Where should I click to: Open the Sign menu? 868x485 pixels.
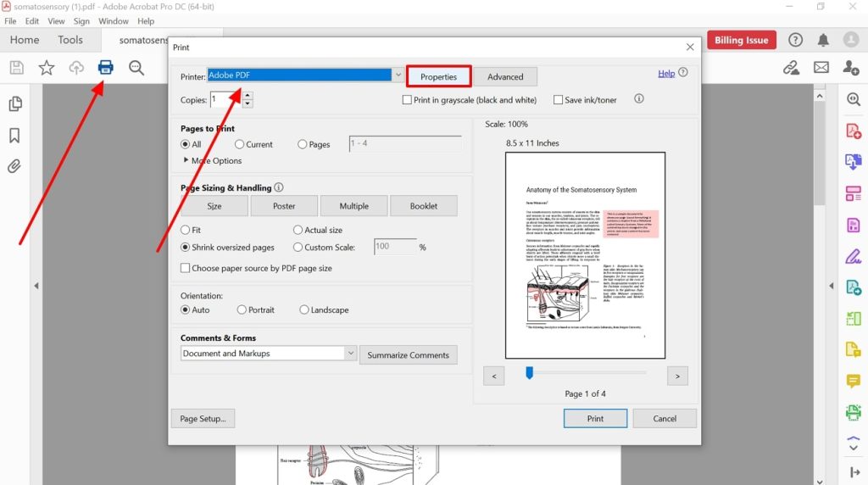click(81, 21)
